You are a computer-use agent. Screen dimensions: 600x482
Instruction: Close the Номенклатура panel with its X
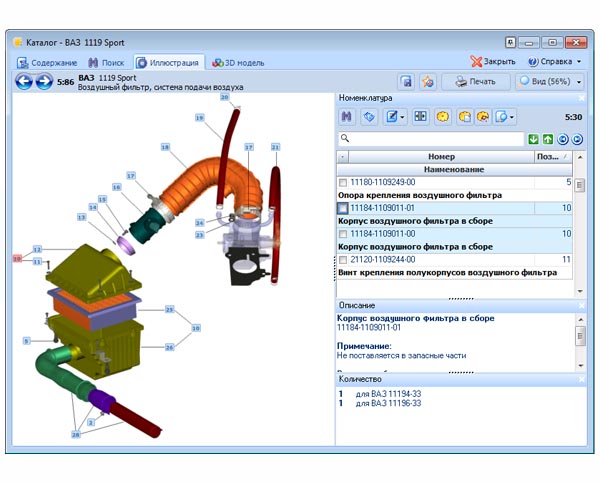tap(582, 98)
